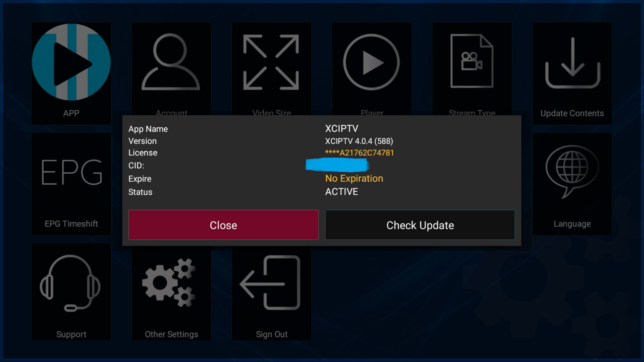Click the 'App Name' label
The image size is (644, 362).
148,129
